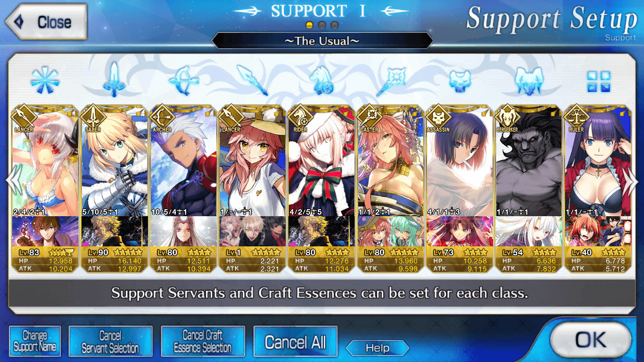The height and width of the screenshot is (362, 644).
Task: Go to the next support set using the right arrow
Action: [632, 181]
